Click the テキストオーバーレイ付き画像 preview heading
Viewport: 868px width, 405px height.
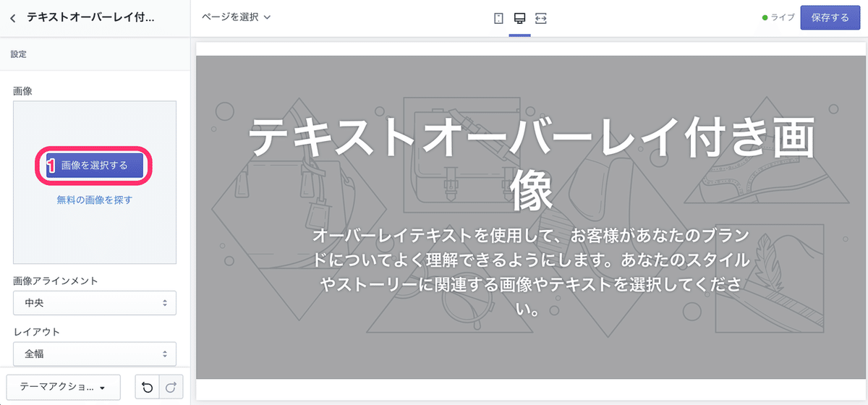point(532,165)
